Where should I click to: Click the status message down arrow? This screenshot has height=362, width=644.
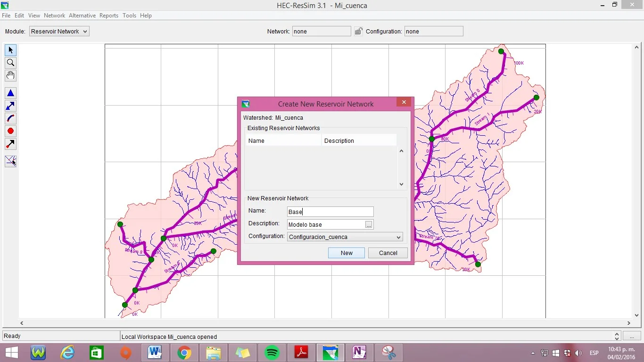[617, 338]
